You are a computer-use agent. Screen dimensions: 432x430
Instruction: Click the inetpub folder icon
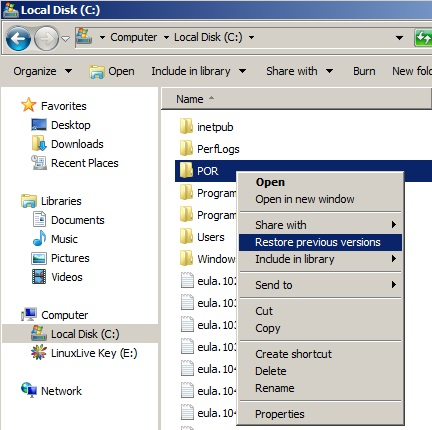click(186, 126)
